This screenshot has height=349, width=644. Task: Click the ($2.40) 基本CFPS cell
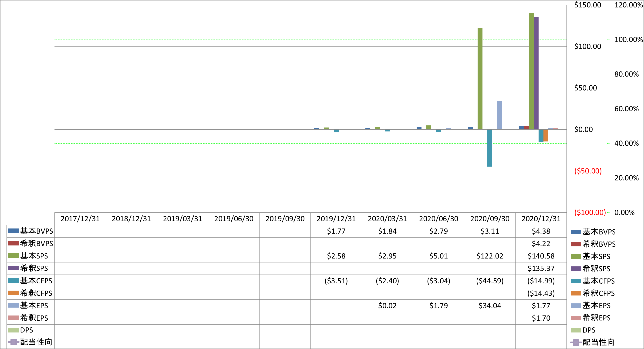pyautogui.click(x=388, y=281)
